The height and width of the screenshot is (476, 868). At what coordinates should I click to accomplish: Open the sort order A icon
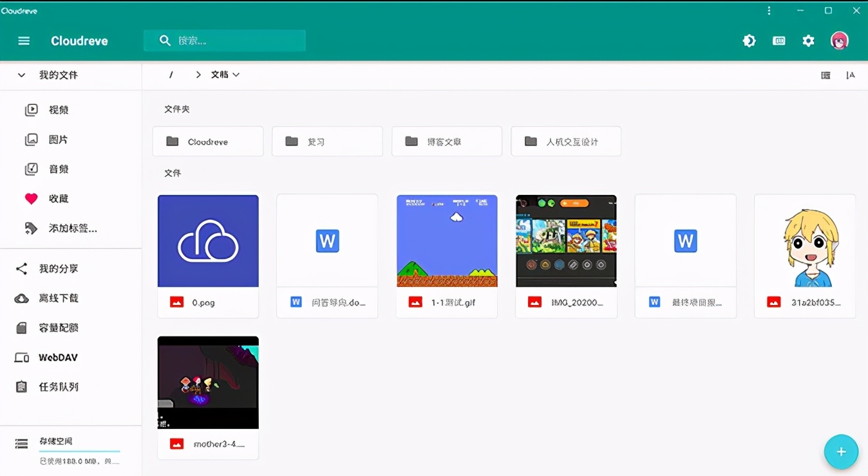point(851,75)
